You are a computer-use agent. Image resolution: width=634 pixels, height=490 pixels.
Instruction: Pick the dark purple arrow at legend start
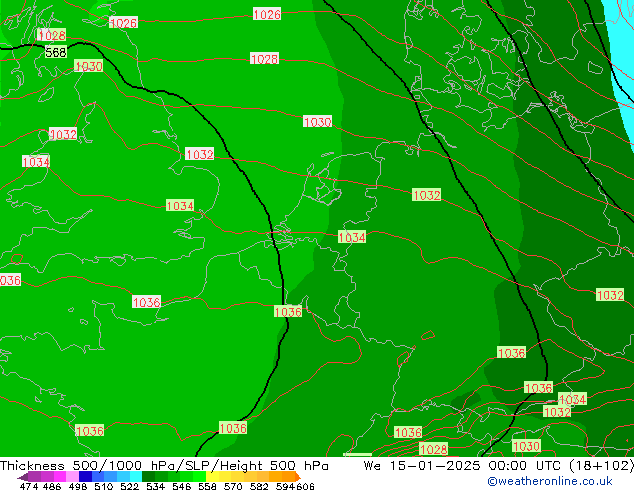coord(23,477)
